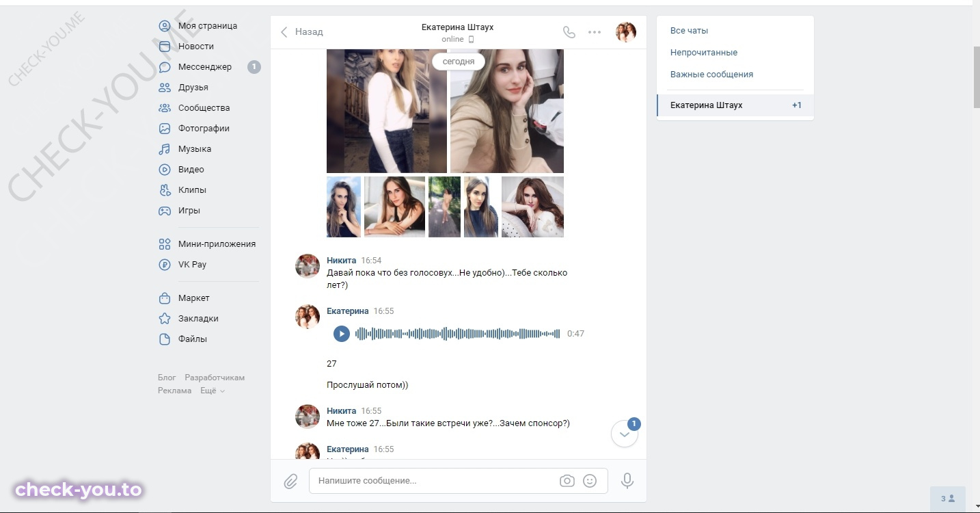Start a call with the phone icon

point(569,32)
